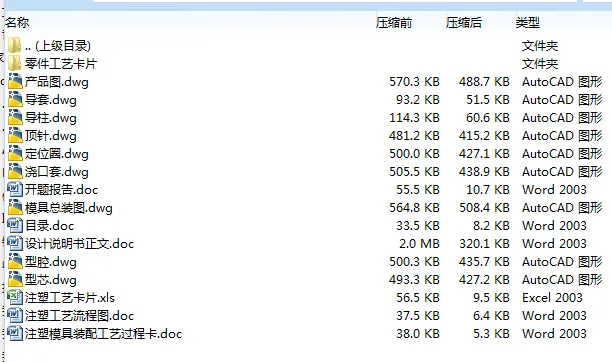
Task: Click the 目录.doc Word icon
Action: pyautogui.click(x=15, y=225)
